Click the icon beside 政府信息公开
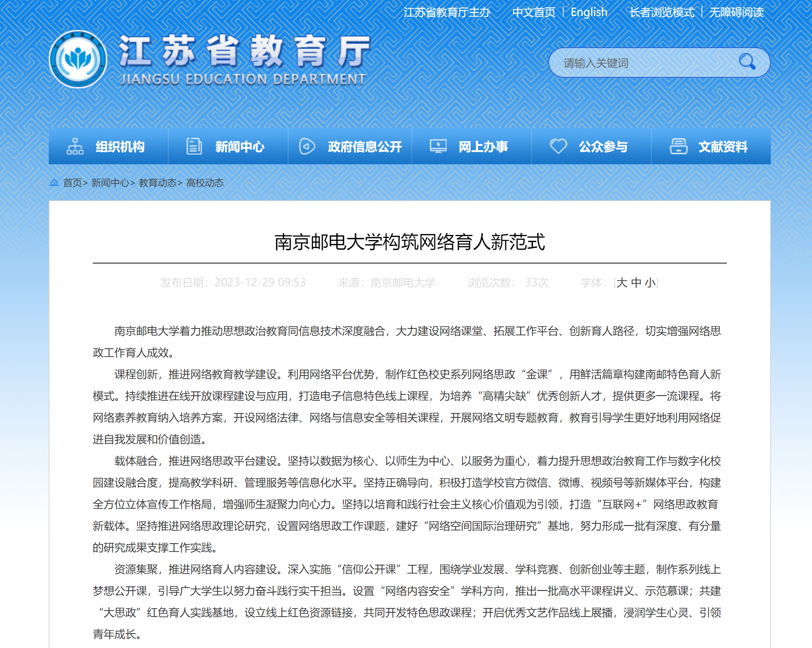Screen dimensions: 812x648 (x=307, y=147)
